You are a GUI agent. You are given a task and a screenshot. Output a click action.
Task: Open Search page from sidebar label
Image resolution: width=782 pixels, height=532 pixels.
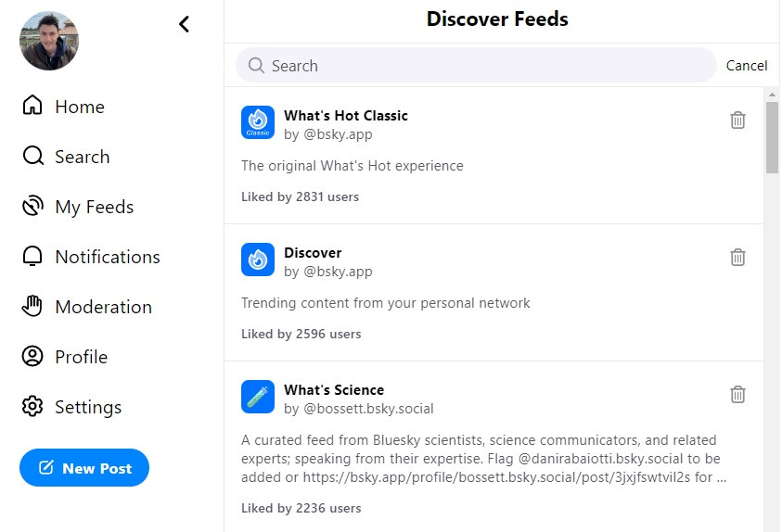pyautogui.click(x=83, y=157)
